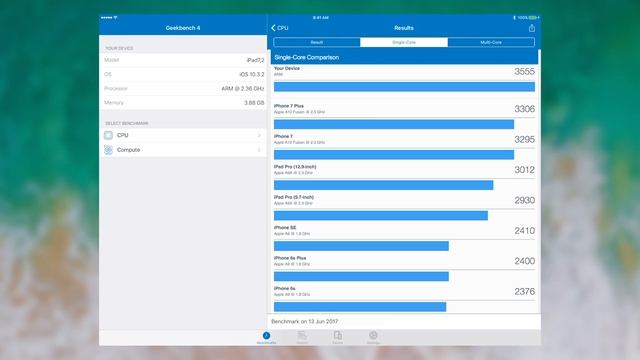Click the iPhone SE score bar
Screen dimensions: 640x360
click(x=361, y=246)
